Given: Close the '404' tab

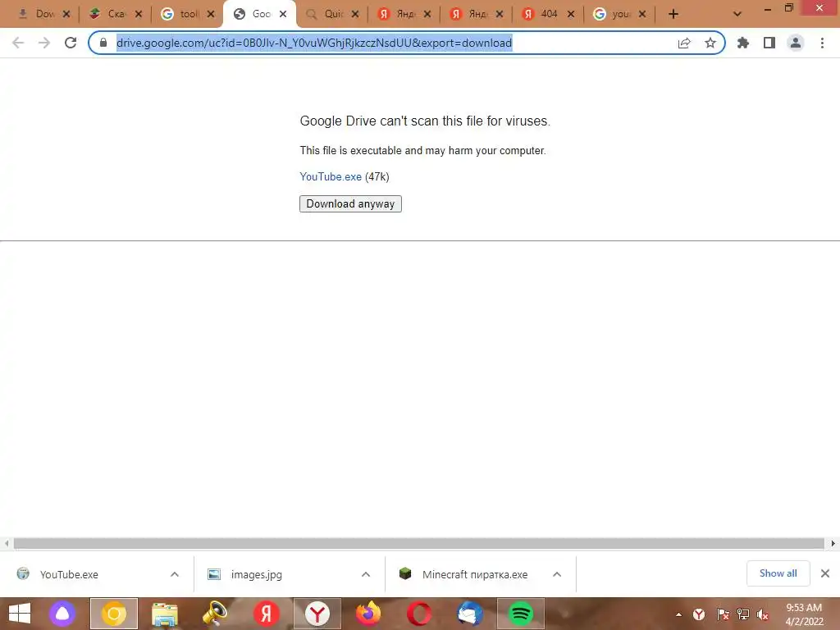Looking at the screenshot, I should click(571, 14).
